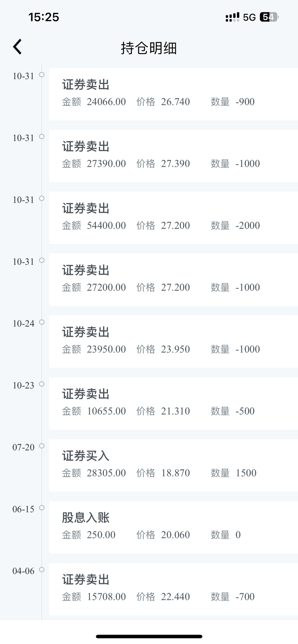Click the timeline dot beside 10-23
The image size is (298, 644).
(x=42, y=384)
